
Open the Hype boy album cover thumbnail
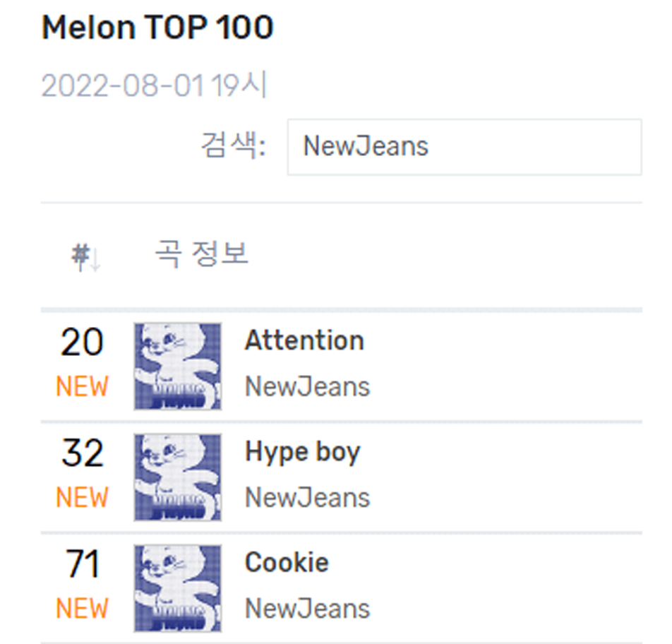[x=177, y=477]
